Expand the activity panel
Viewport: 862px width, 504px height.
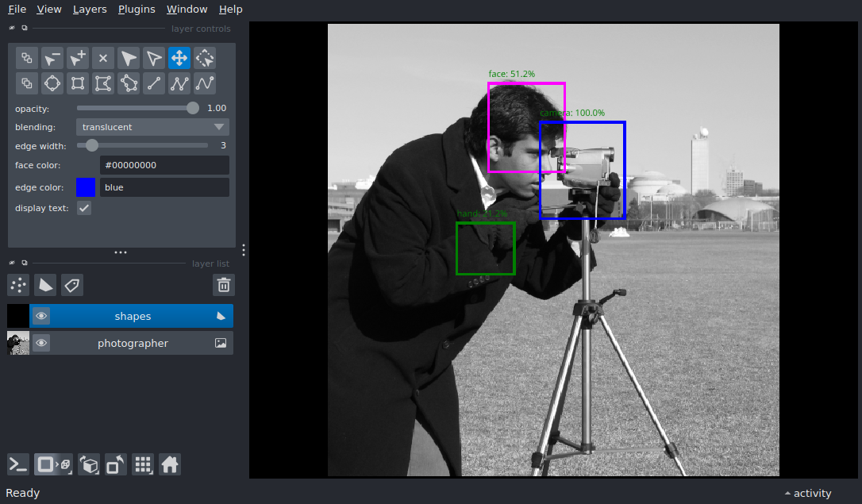coord(807,493)
